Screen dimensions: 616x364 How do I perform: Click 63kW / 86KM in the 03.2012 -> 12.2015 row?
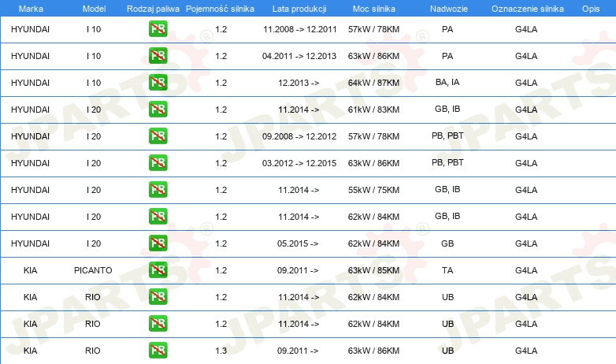(x=373, y=163)
